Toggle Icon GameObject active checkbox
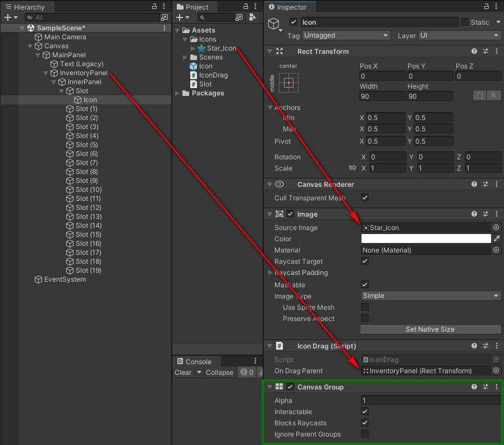The image size is (504, 445). click(x=293, y=22)
